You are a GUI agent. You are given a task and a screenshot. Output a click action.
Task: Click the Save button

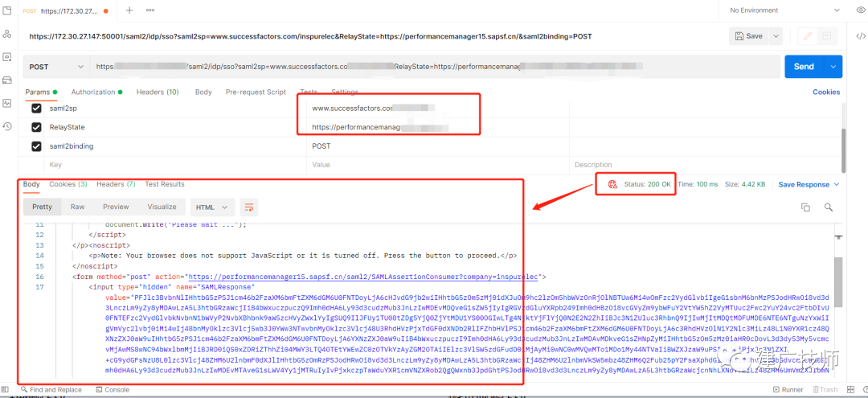[x=748, y=36]
